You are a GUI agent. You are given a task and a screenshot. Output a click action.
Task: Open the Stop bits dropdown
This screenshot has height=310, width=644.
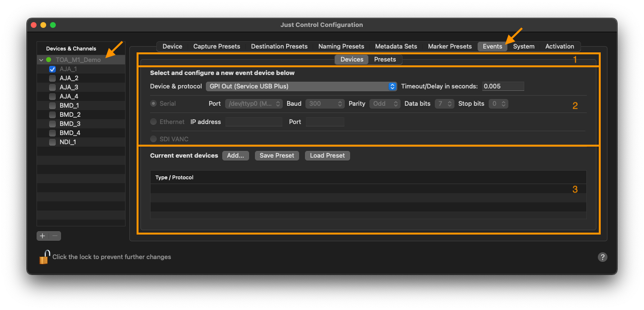tap(498, 104)
